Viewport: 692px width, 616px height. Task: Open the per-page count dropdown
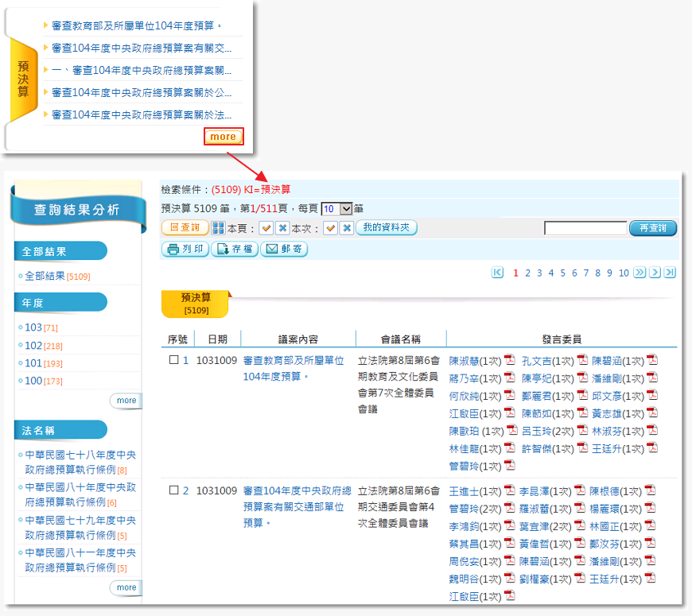point(344,209)
